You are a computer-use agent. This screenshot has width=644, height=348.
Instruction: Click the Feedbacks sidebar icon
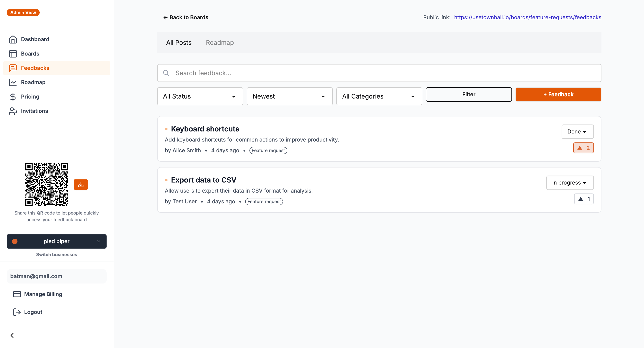point(13,68)
